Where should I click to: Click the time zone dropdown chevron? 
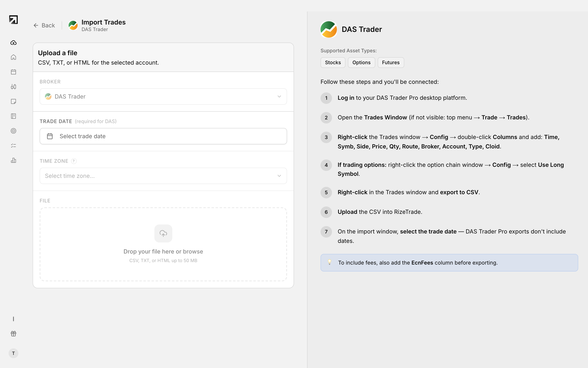(x=279, y=176)
